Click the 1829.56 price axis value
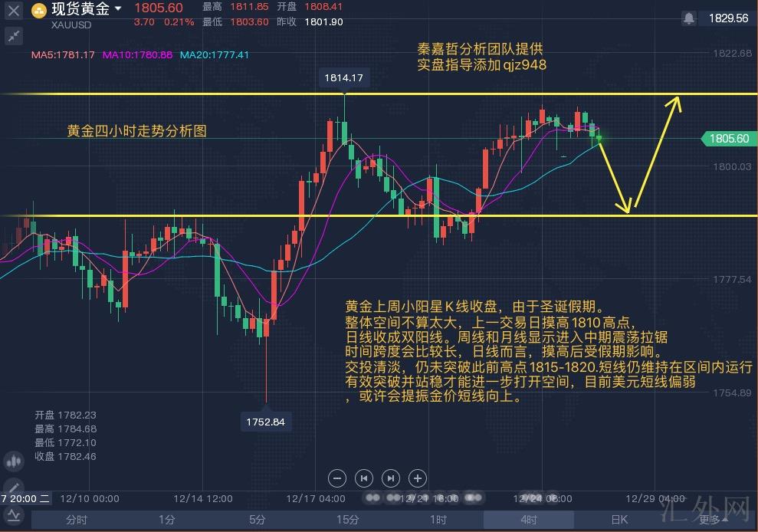This screenshot has height=532, width=758. point(728,18)
